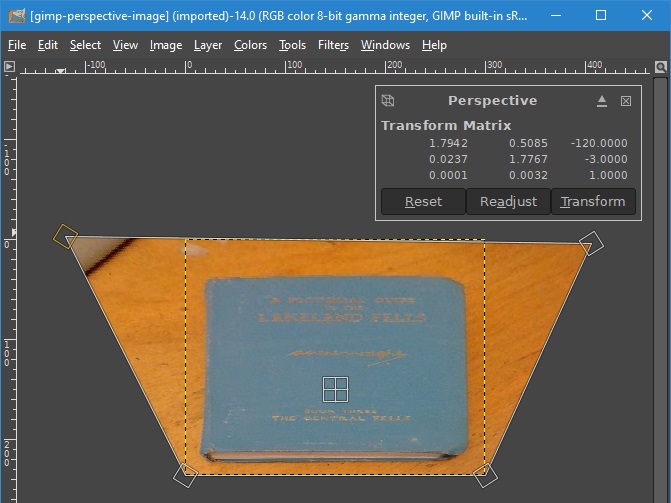This screenshot has width=671, height=503.
Task: Apply the perspective with Transform button
Action: coord(593,201)
